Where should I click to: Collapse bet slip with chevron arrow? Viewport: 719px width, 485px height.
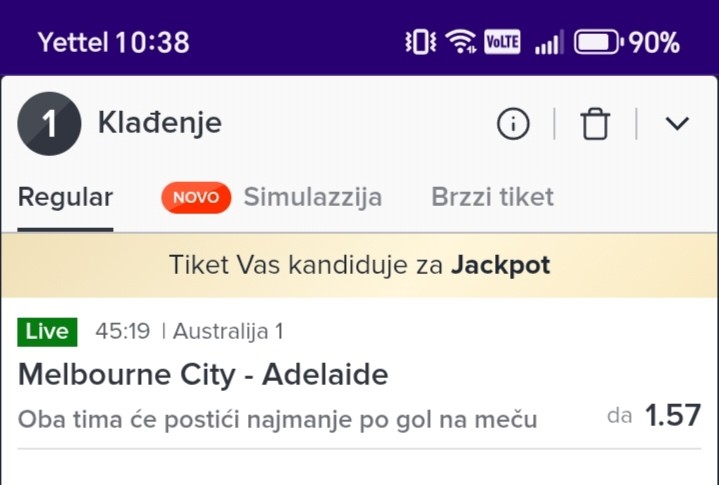point(677,124)
